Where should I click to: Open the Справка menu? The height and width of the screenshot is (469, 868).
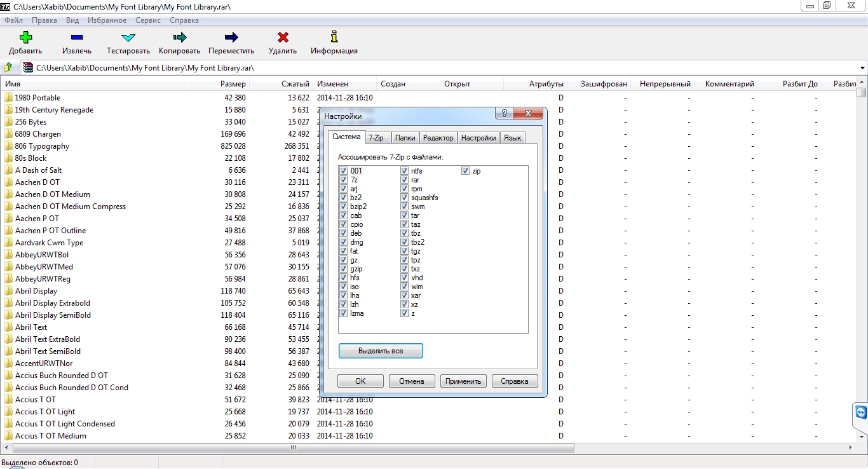(x=184, y=20)
